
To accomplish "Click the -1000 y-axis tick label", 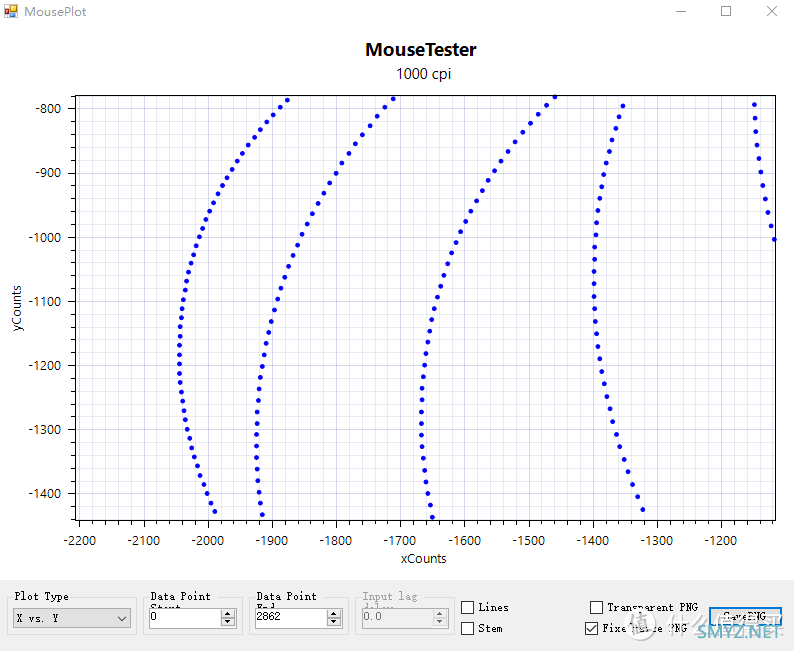I will pos(45,237).
